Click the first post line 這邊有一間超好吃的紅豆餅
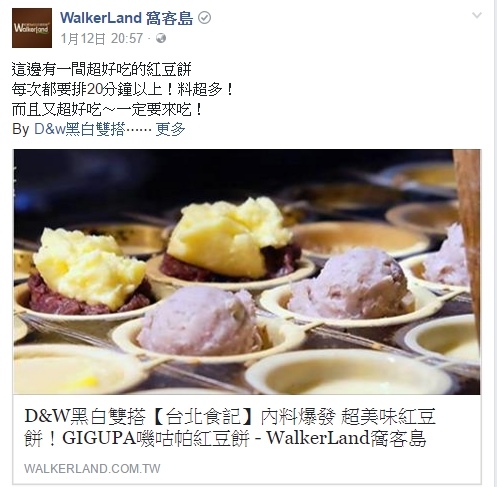The width and height of the screenshot is (497, 487). 101,70
